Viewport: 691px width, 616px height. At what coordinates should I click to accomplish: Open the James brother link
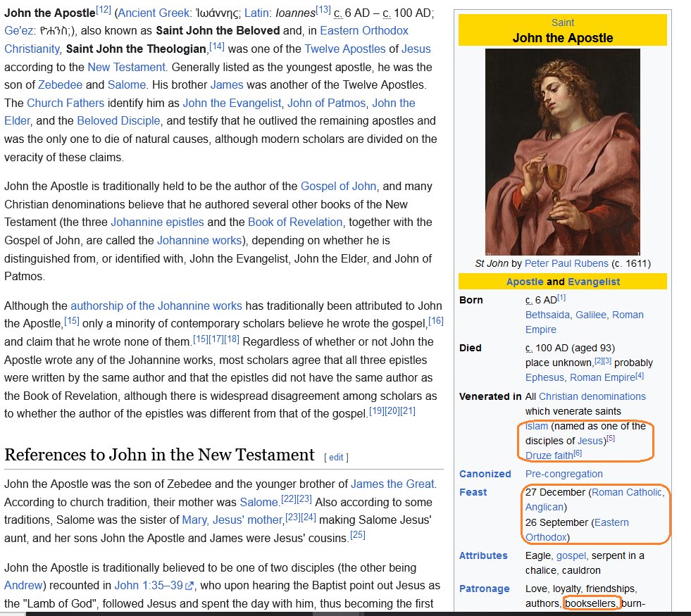point(227,84)
